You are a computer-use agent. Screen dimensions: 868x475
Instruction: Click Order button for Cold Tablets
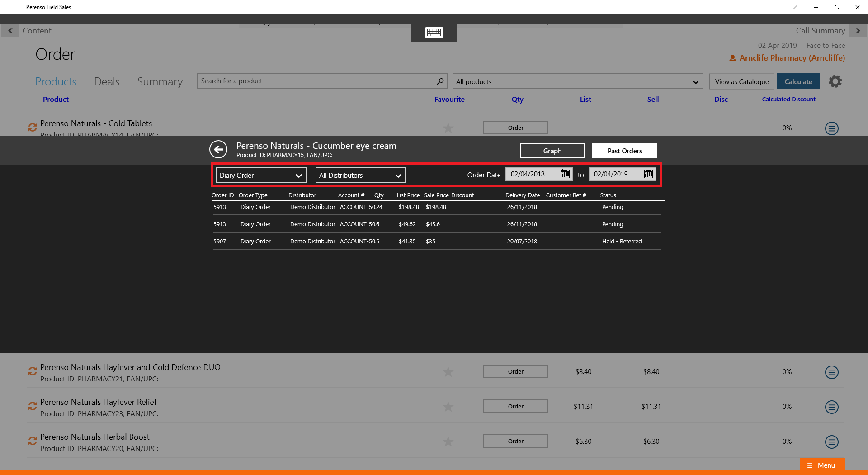point(515,128)
